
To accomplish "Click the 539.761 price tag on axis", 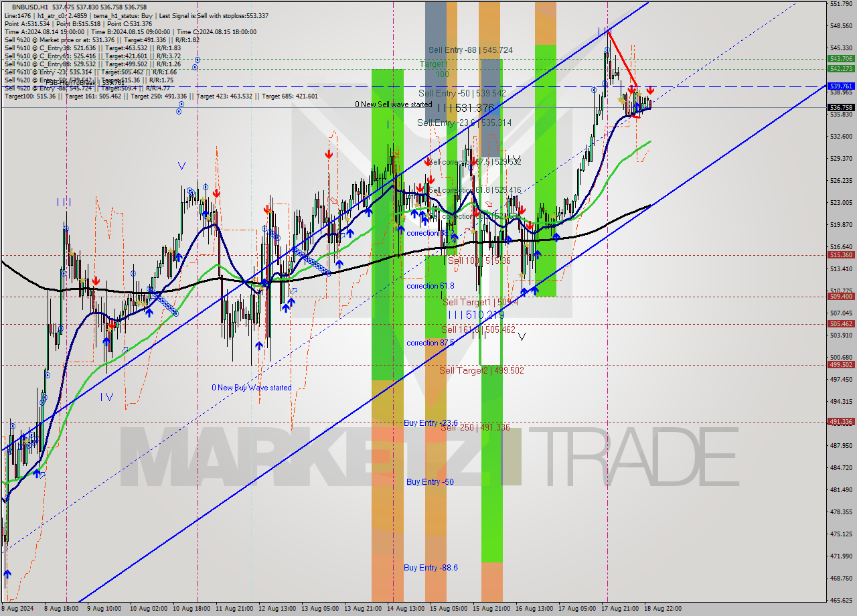I will 841,86.
